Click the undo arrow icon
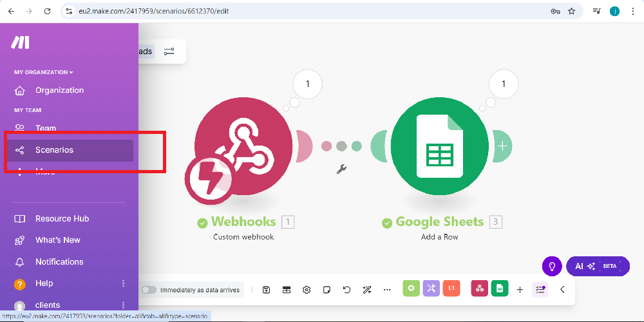 click(346, 290)
